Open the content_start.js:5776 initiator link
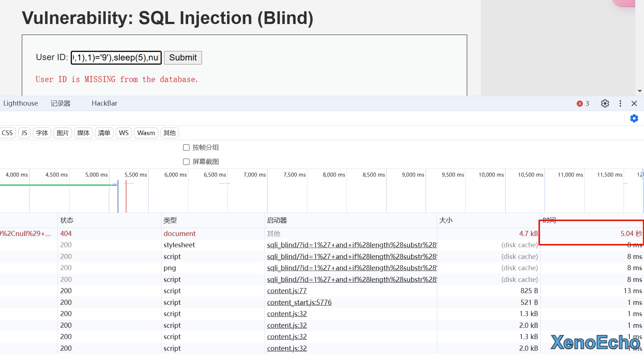The height and width of the screenshot is (354, 644). pyautogui.click(x=299, y=302)
